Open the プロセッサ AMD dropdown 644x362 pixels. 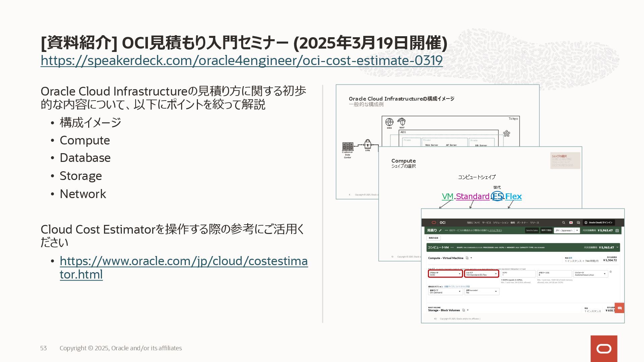[x=445, y=274]
